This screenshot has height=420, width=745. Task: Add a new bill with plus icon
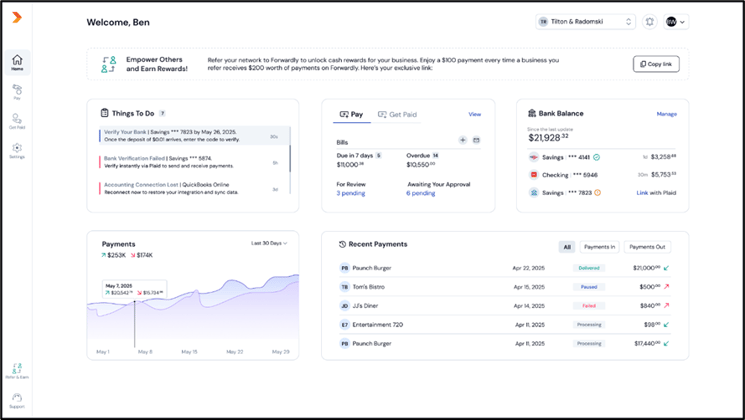point(463,141)
